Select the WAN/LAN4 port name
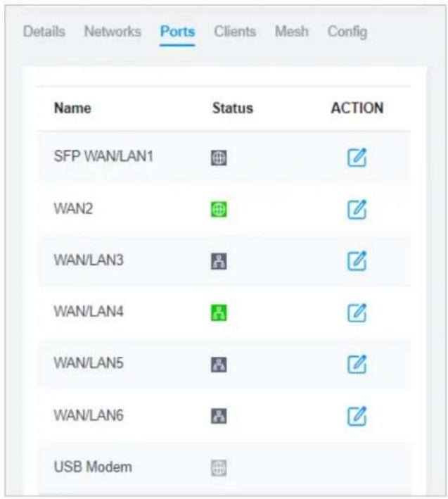Screen dimensions: 448x499 [89, 311]
